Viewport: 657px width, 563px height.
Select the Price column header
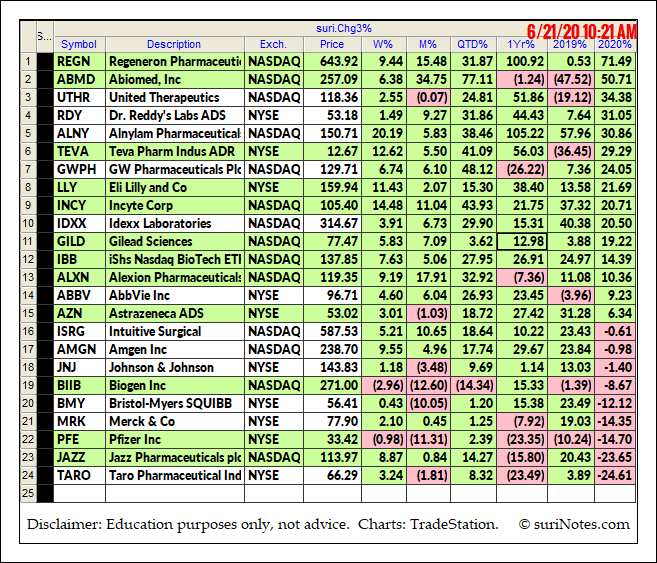coord(331,44)
